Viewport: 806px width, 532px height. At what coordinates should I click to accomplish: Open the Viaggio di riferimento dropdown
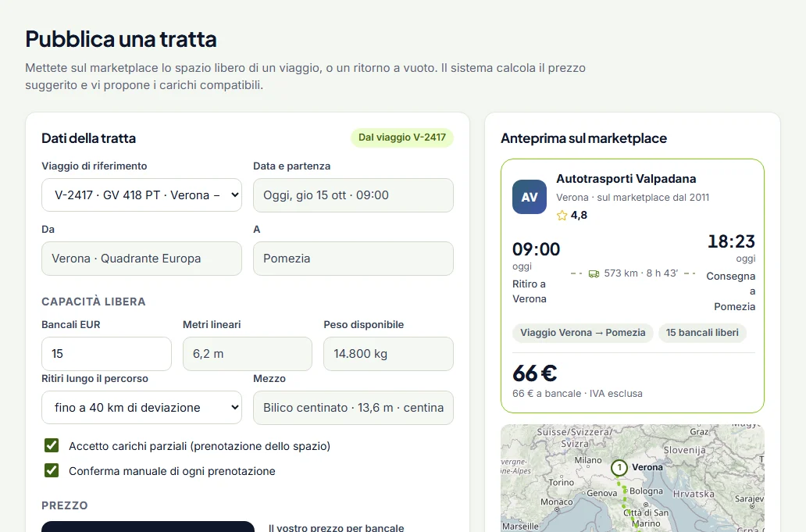point(141,195)
